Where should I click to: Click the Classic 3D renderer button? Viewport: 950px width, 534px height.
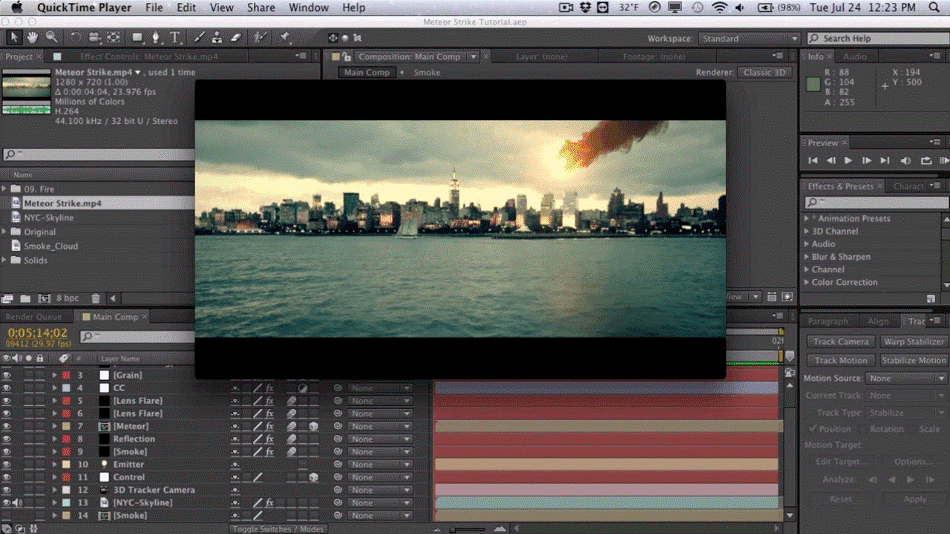coord(764,72)
